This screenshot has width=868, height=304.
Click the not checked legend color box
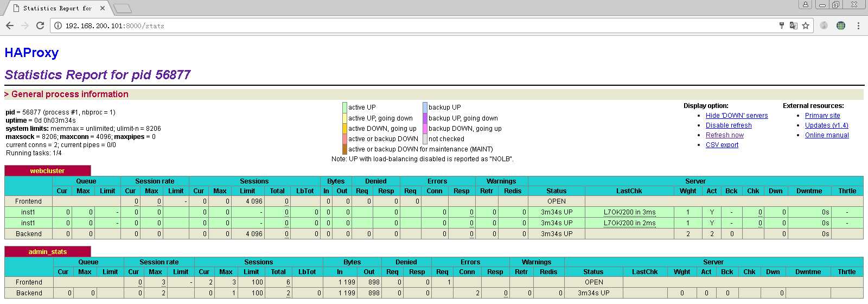425,139
